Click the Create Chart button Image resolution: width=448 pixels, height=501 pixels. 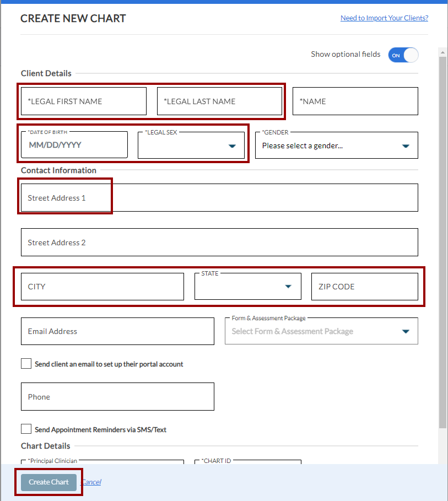pos(48,482)
